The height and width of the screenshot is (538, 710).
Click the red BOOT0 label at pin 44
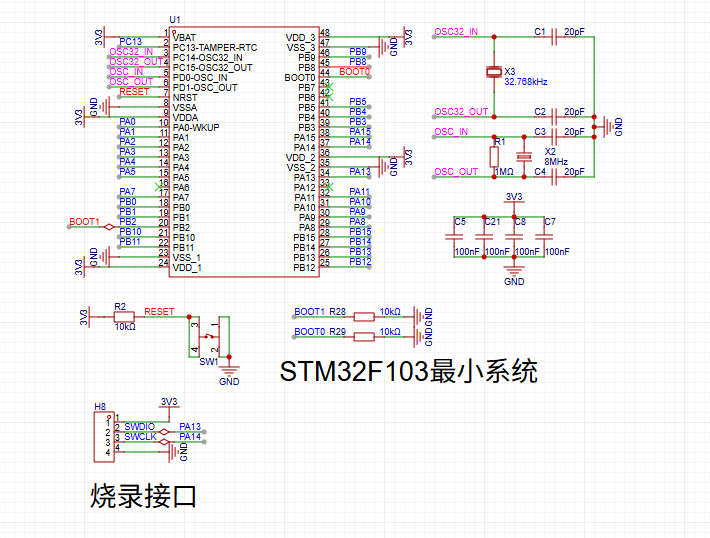[x=355, y=72]
